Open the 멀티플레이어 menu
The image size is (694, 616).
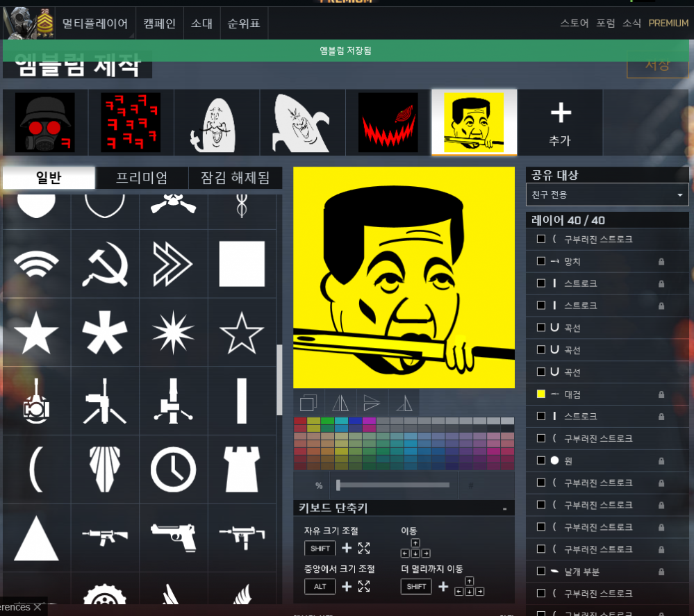tap(95, 24)
